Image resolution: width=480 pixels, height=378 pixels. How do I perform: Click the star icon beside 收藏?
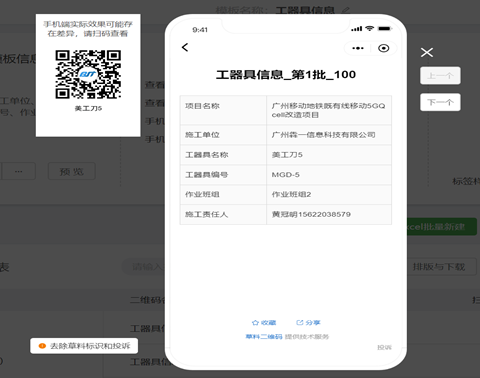coord(255,323)
